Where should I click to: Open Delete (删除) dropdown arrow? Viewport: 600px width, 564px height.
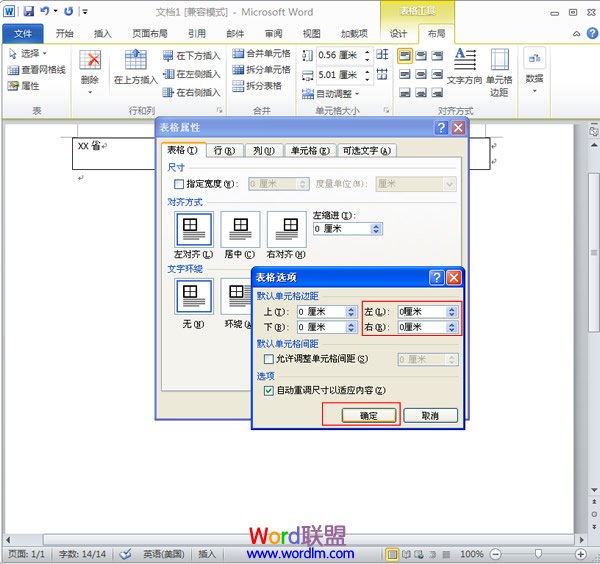click(90, 92)
